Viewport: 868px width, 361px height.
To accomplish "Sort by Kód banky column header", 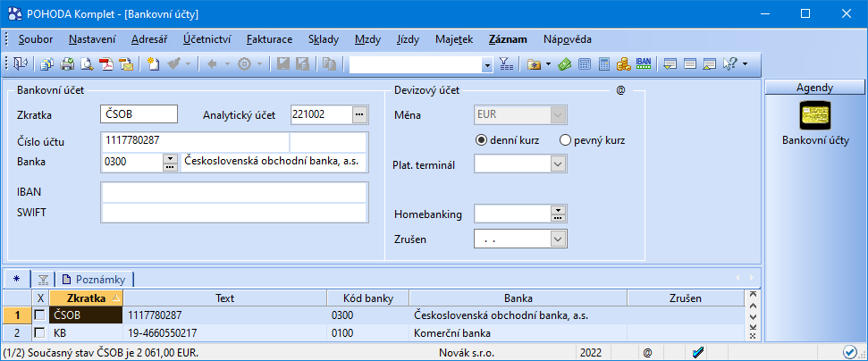I will point(368,298).
